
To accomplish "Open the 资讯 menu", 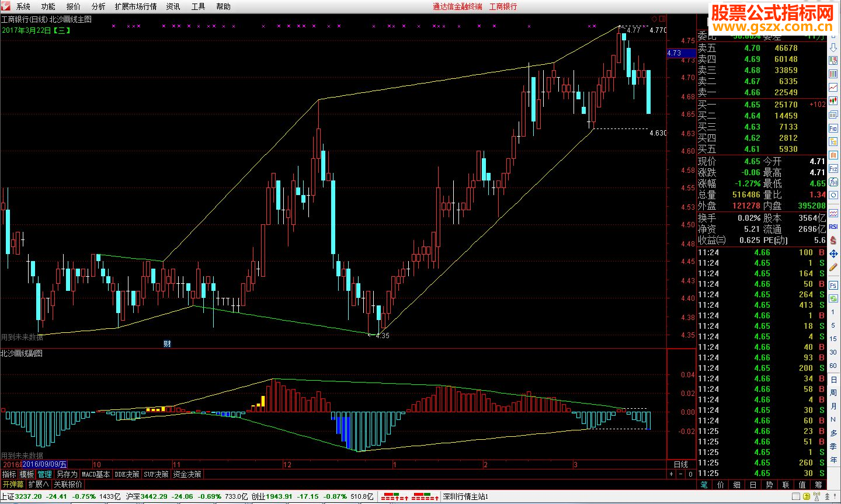I will pyautogui.click(x=173, y=6).
